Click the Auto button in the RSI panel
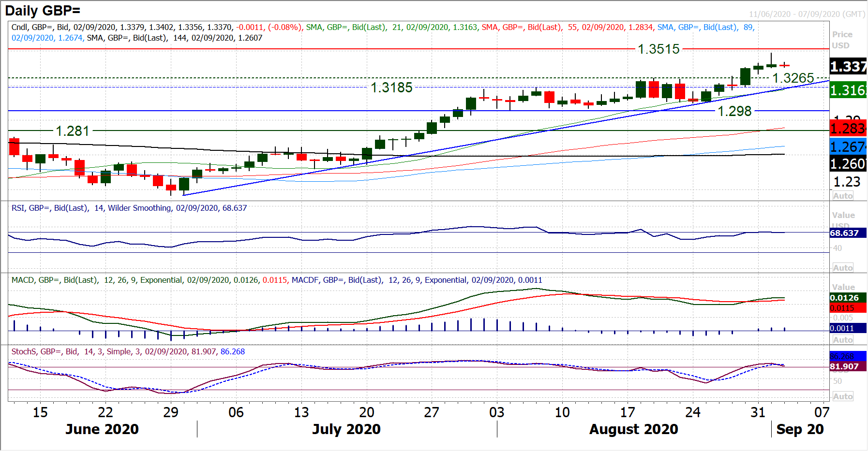 (x=842, y=268)
